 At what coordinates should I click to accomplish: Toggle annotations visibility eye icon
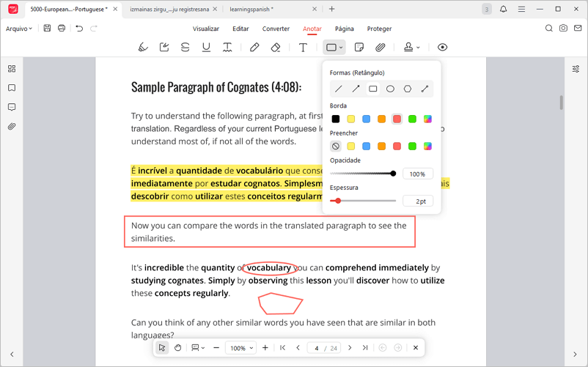click(442, 47)
